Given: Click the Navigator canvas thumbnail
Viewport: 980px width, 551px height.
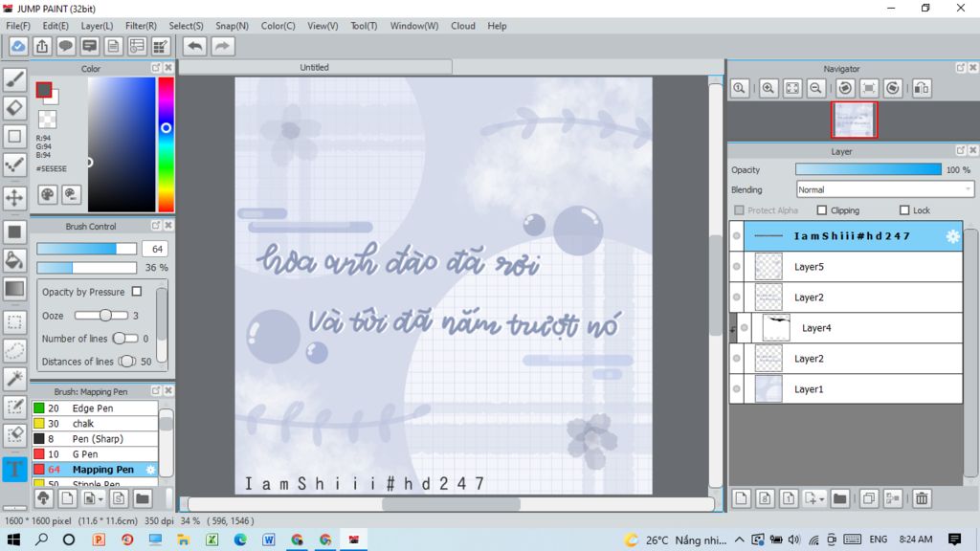Looking at the screenshot, I should coord(854,120).
